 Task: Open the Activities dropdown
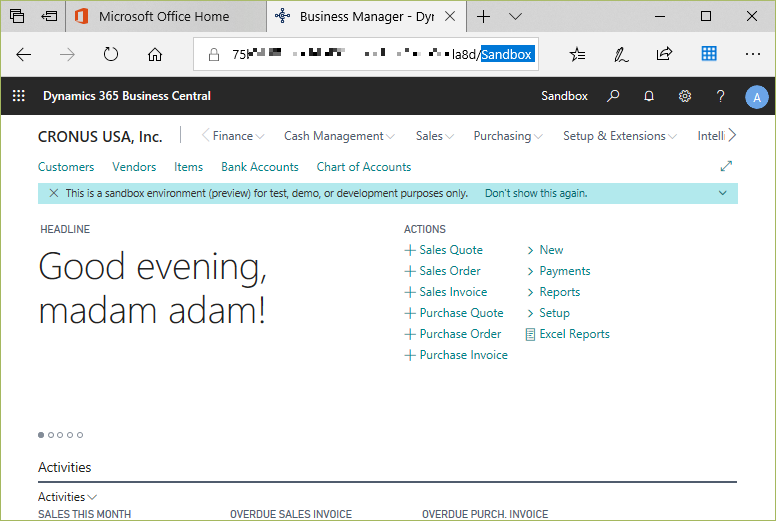coord(67,497)
